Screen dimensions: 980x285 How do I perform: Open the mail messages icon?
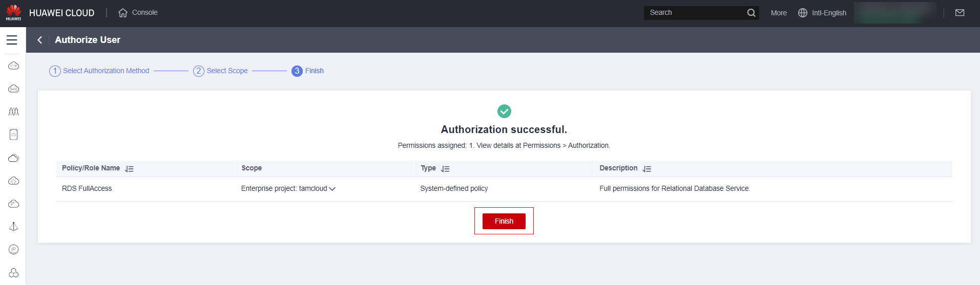(x=960, y=13)
